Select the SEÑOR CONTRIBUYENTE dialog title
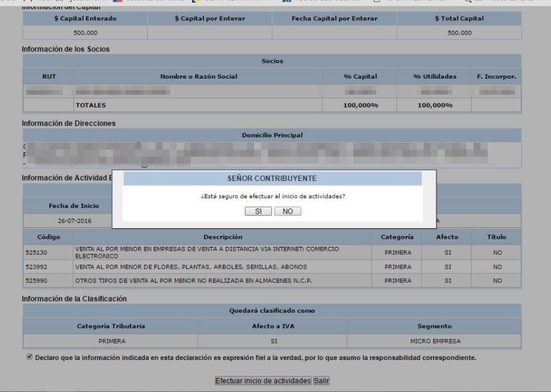Image resolution: width=551 pixels, height=392 pixels. [x=272, y=178]
